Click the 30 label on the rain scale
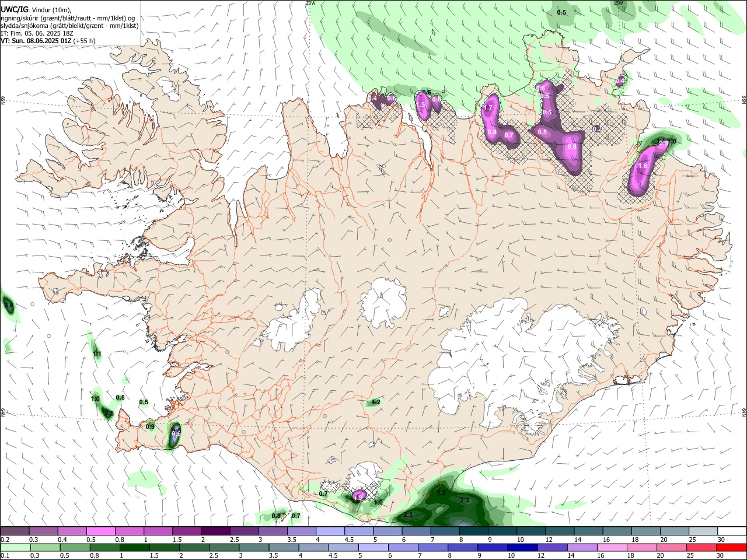The width and height of the screenshot is (747, 560). [720, 555]
